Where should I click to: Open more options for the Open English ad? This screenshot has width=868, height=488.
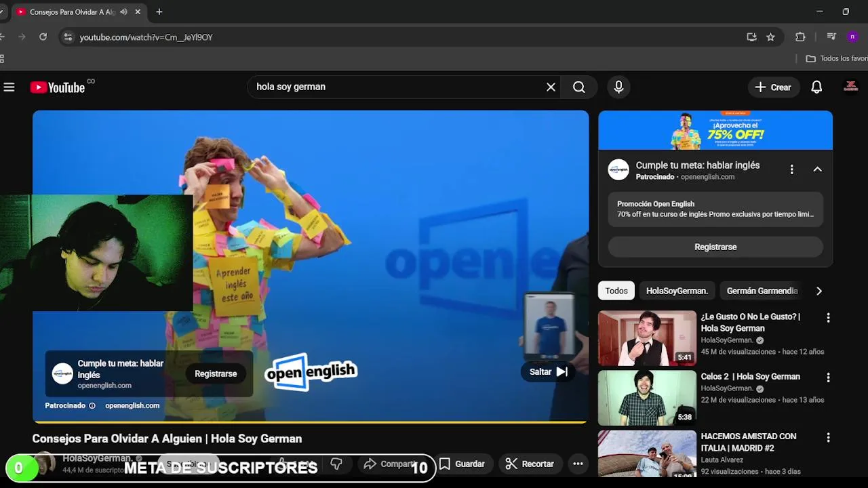[x=791, y=169]
